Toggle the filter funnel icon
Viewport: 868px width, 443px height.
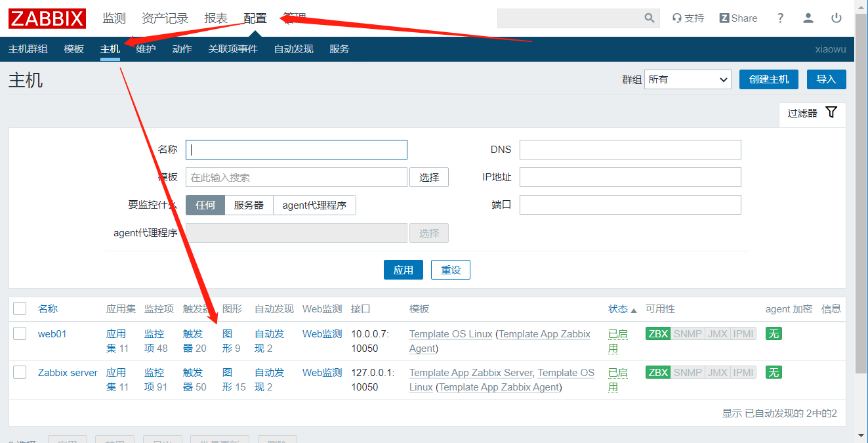[831, 112]
